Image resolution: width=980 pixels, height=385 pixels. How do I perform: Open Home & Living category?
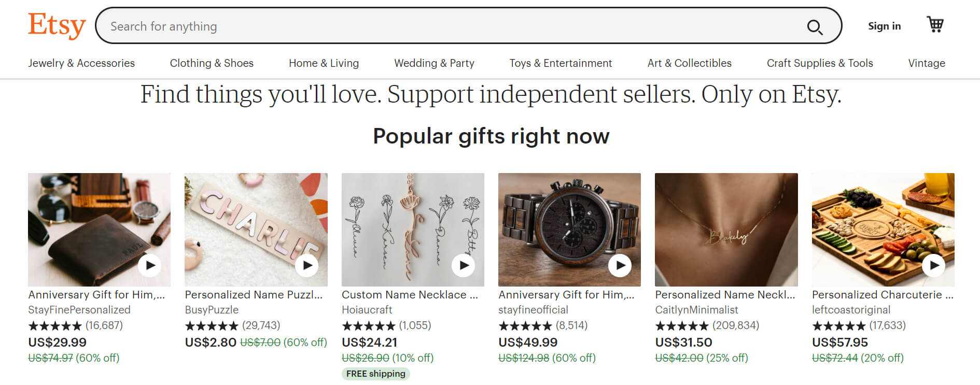324,63
